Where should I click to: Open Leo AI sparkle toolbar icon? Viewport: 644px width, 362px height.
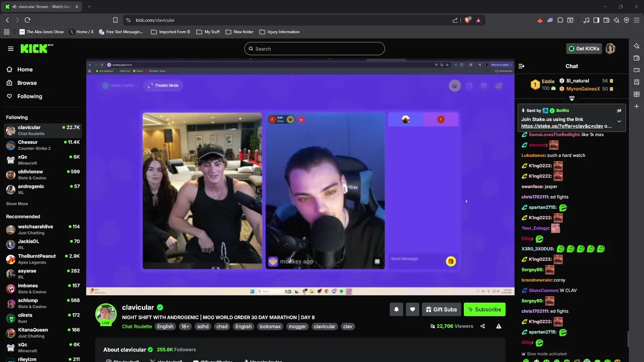coord(616,20)
